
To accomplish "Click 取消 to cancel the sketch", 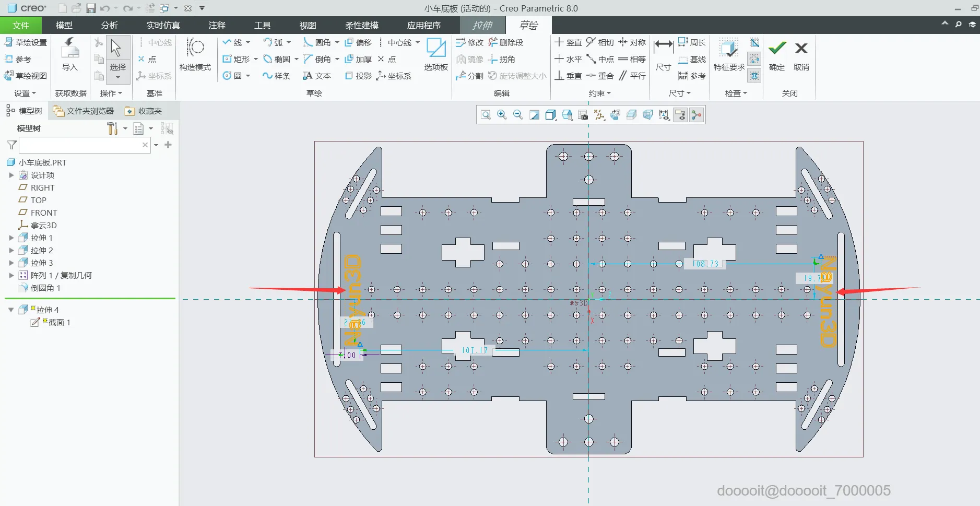I will click(801, 54).
